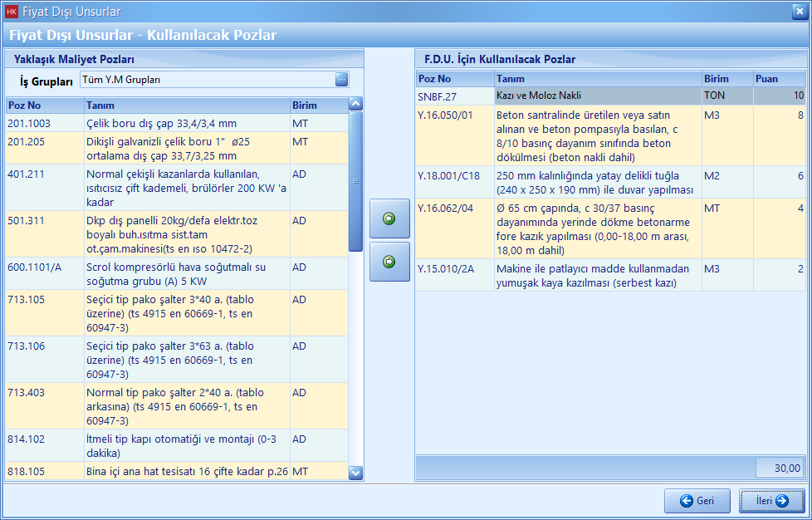812x520 pixels.
Task: Click the left table's Tanım column header
Action: [x=186, y=105]
